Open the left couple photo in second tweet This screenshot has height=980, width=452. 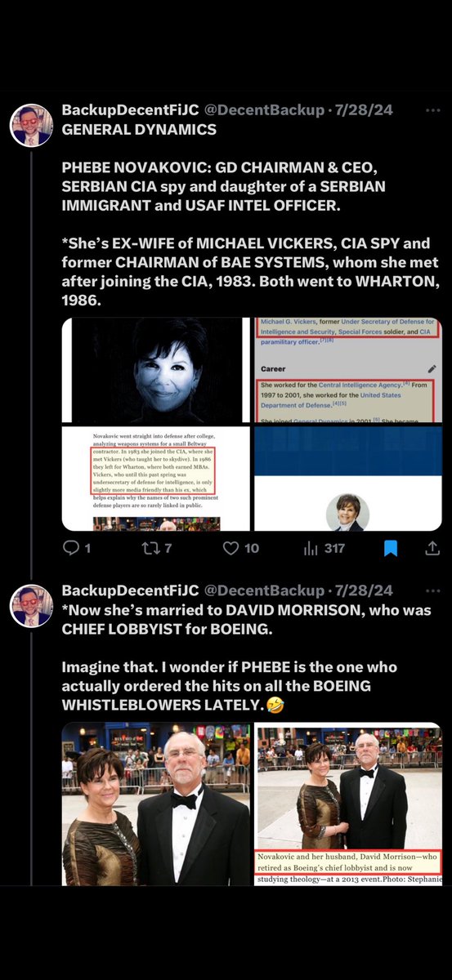(x=156, y=804)
